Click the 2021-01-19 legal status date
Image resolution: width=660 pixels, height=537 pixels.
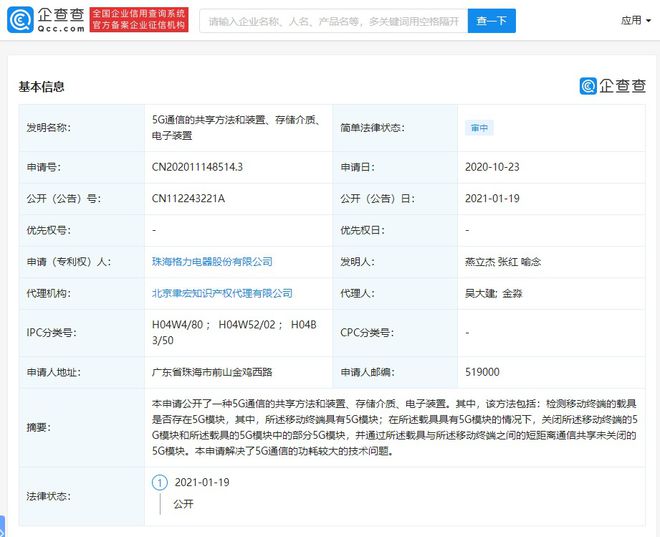click(201, 482)
